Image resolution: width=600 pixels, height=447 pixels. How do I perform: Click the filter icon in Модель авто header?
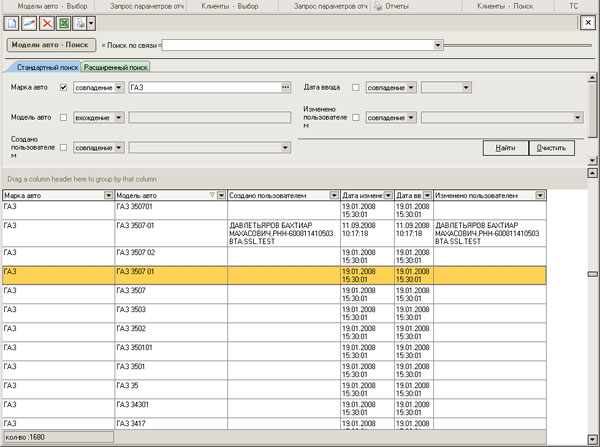[210, 195]
